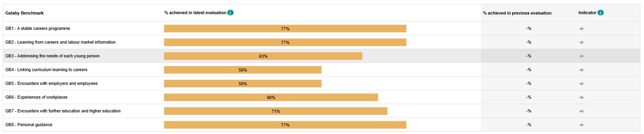The image size is (644, 134).
Task: Open GB1 - A stable careers programme
Action: [x=37, y=28]
